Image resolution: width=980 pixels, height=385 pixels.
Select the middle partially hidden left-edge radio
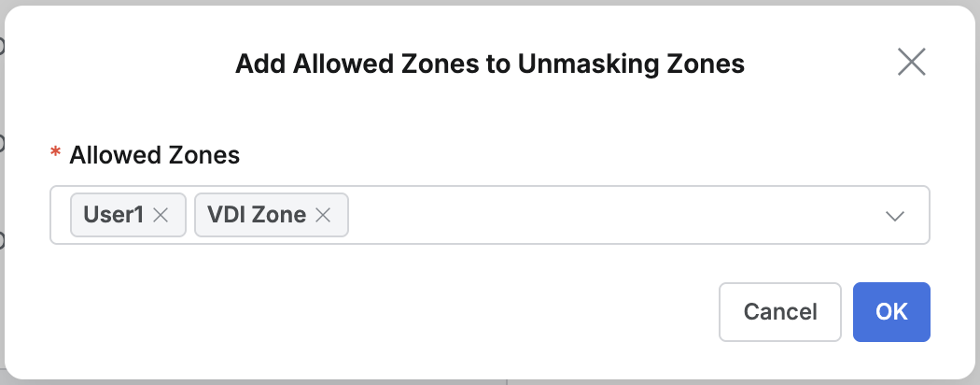click(2, 143)
